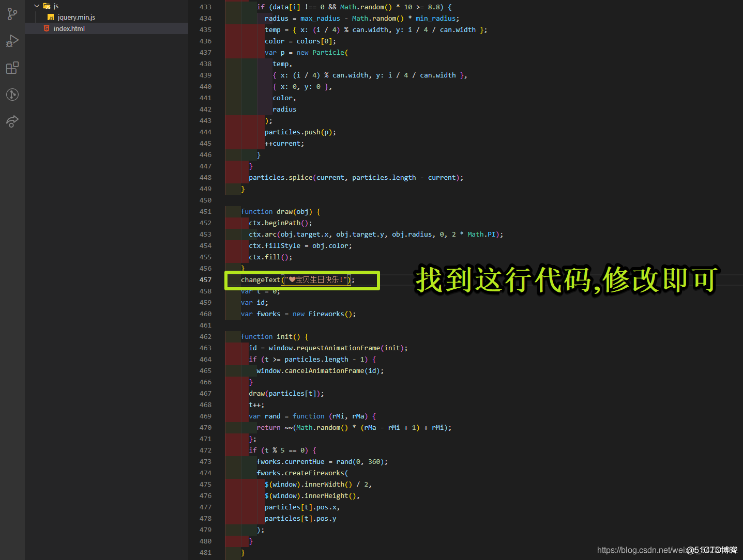Open the Run and Debug view
Screen dimensions: 743x560
coord(12,41)
